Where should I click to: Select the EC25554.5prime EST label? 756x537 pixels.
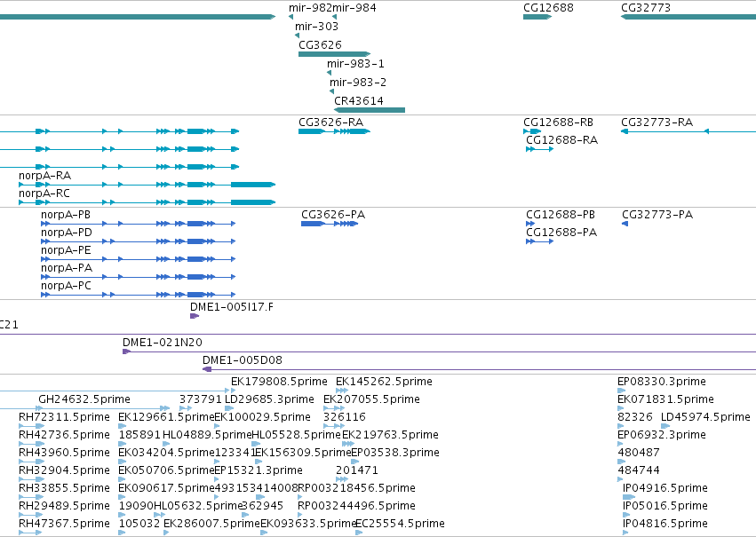pos(400,524)
